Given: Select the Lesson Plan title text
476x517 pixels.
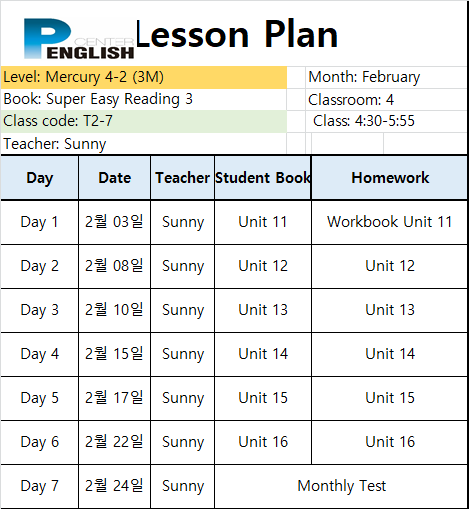Looking at the screenshot, I should (237, 34).
